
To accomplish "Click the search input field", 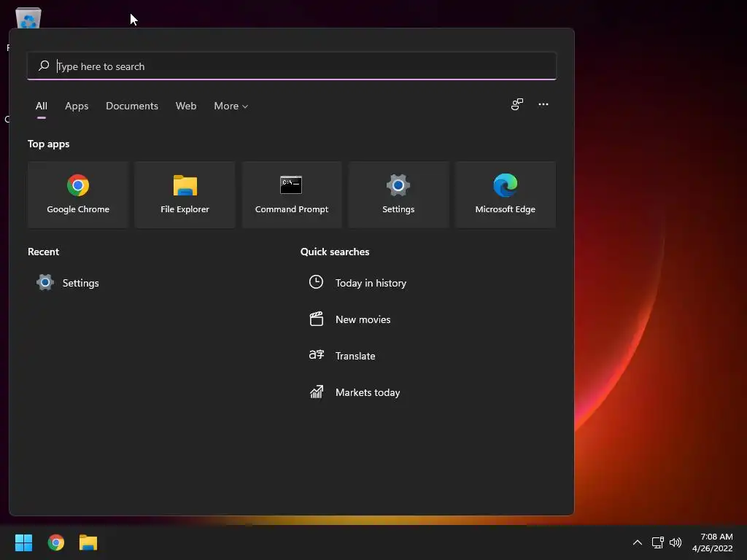I will click(x=292, y=66).
